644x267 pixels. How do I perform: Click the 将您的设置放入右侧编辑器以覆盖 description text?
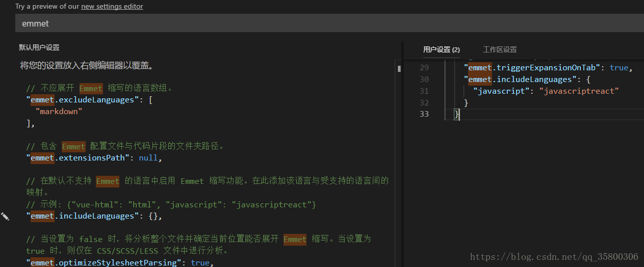pyautogui.click(x=87, y=65)
